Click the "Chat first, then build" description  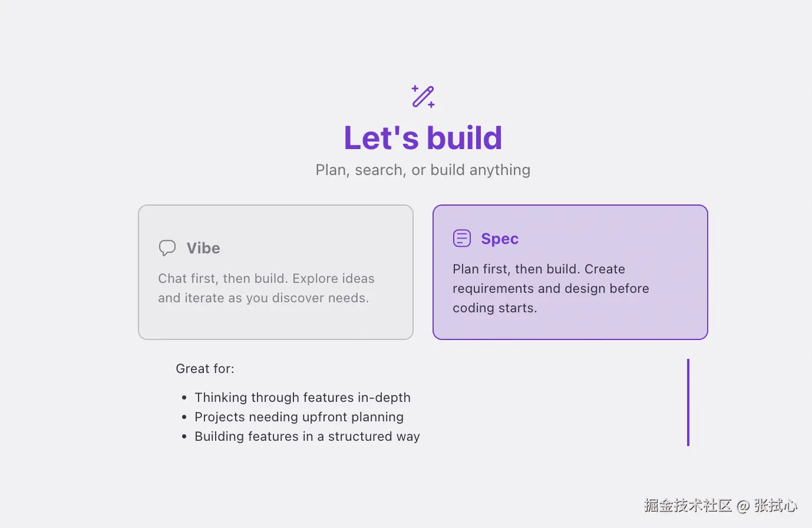click(266, 279)
